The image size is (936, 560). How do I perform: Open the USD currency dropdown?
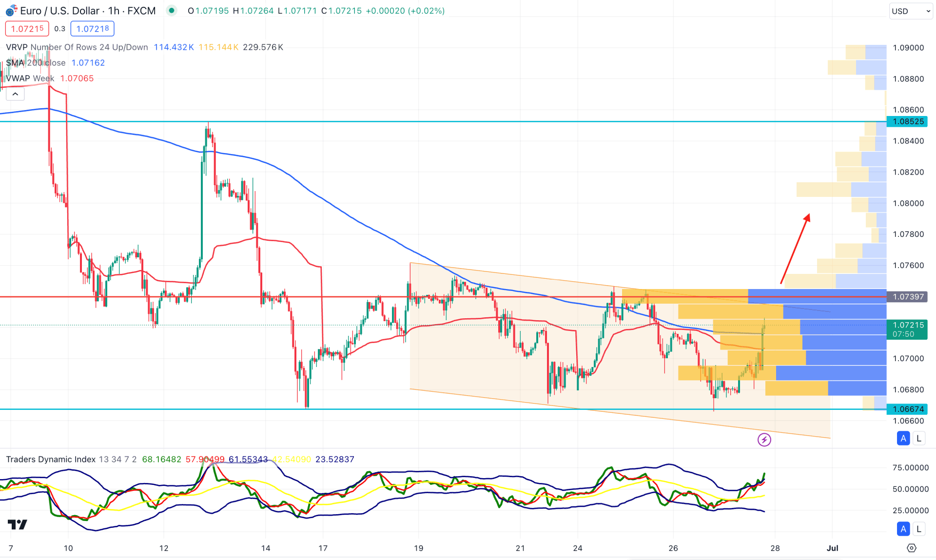[x=911, y=11]
